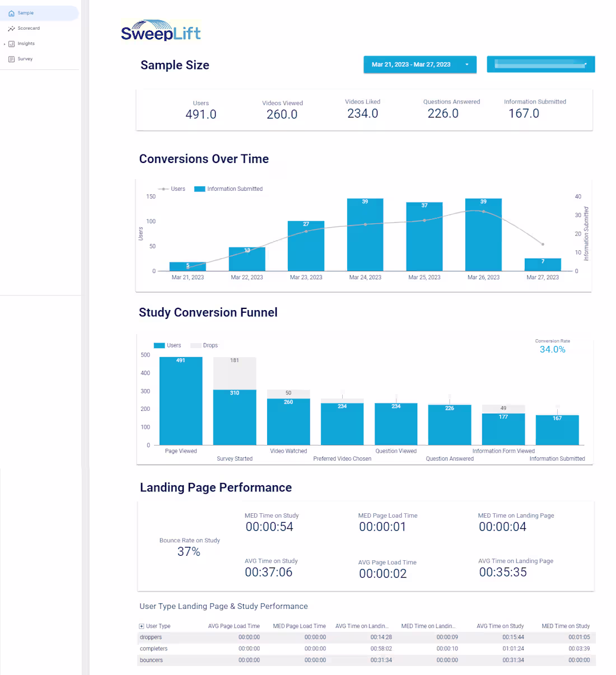Click the Insights bar chart icon
Image resolution: width=616 pixels, height=675 pixels.
coord(12,43)
